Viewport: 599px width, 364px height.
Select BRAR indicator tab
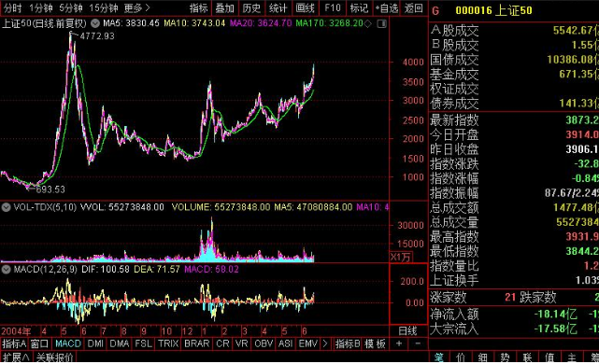197,343
